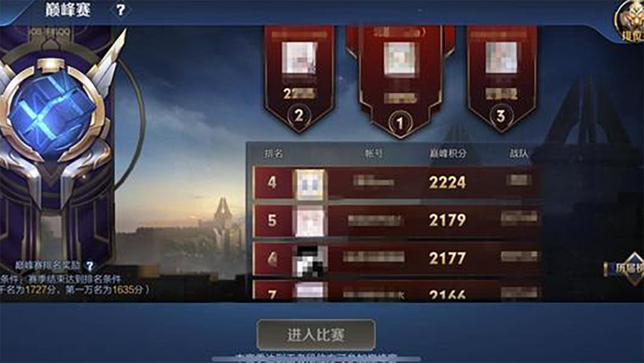The width and height of the screenshot is (644, 363).
Task: Click the 巅峰赛 title in top bar
Action: click(68, 10)
